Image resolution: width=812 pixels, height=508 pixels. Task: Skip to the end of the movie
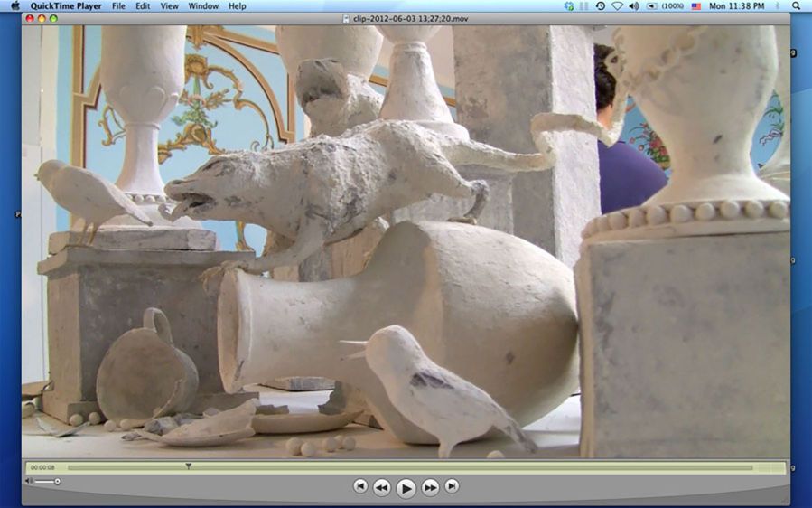(x=452, y=486)
